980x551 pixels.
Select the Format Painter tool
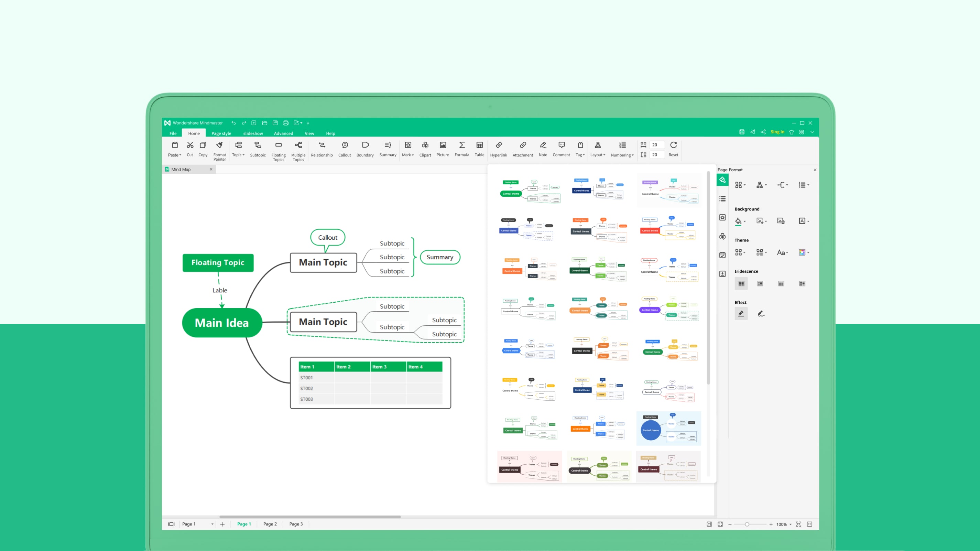pyautogui.click(x=219, y=151)
